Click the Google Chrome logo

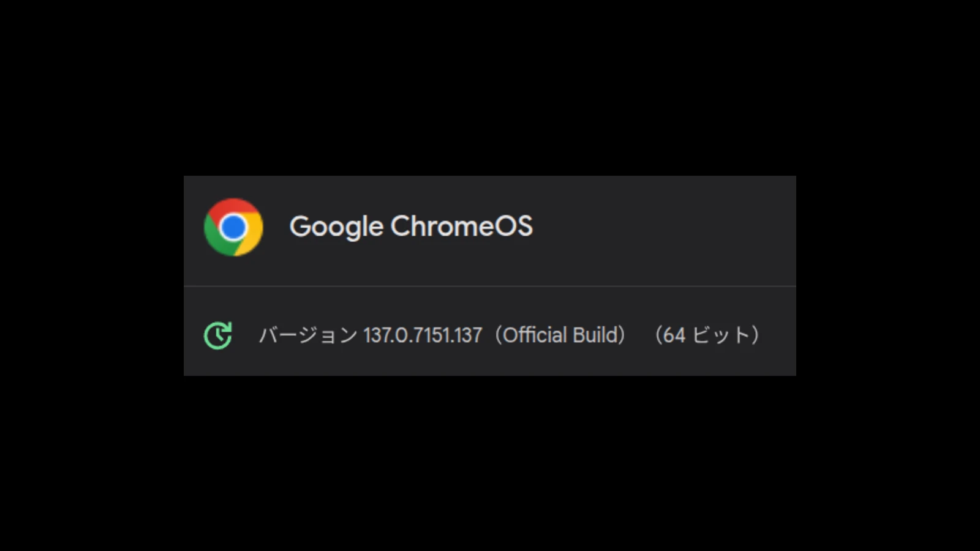[233, 227]
